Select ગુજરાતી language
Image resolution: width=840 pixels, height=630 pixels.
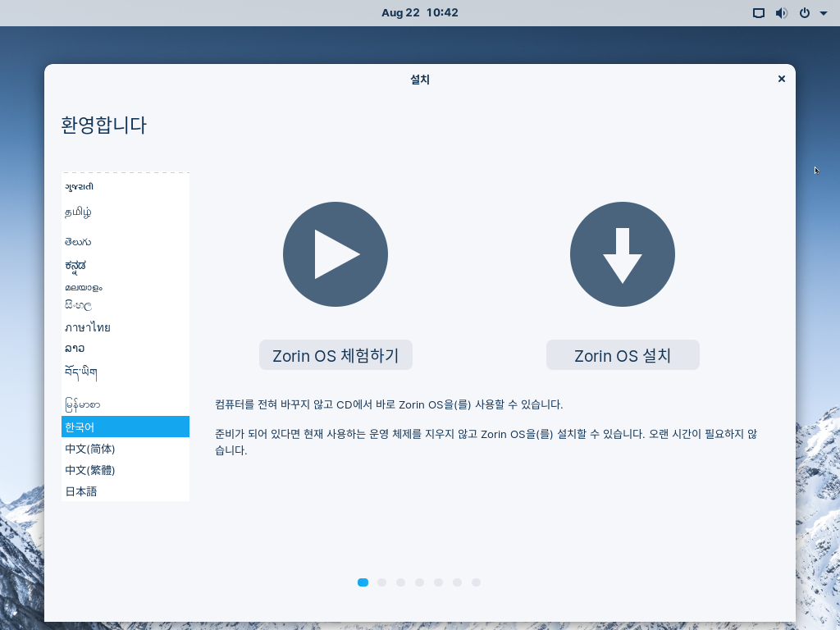(126, 186)
